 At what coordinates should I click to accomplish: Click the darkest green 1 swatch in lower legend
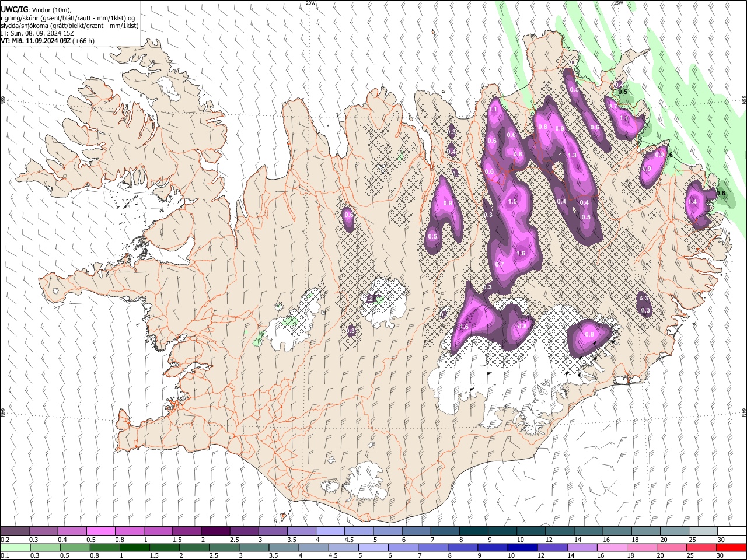pyautogui.click(x=134, y=547)
